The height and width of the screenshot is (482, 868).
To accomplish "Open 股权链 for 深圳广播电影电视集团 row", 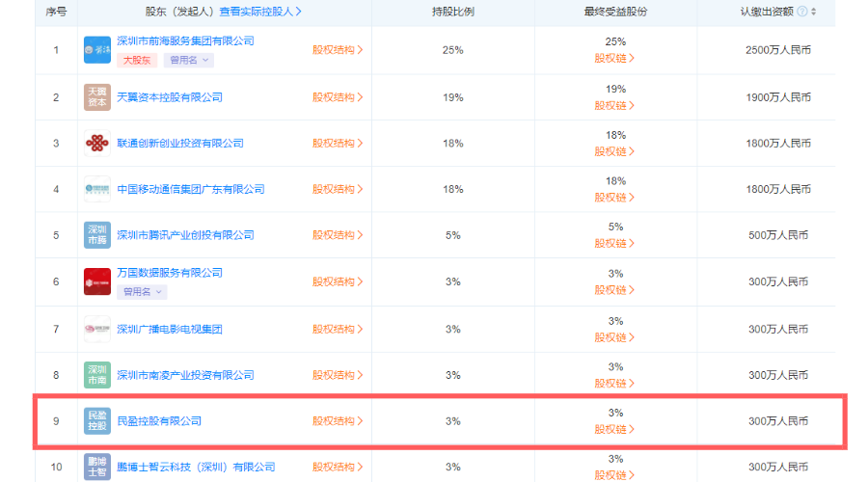I will [614, 337].
